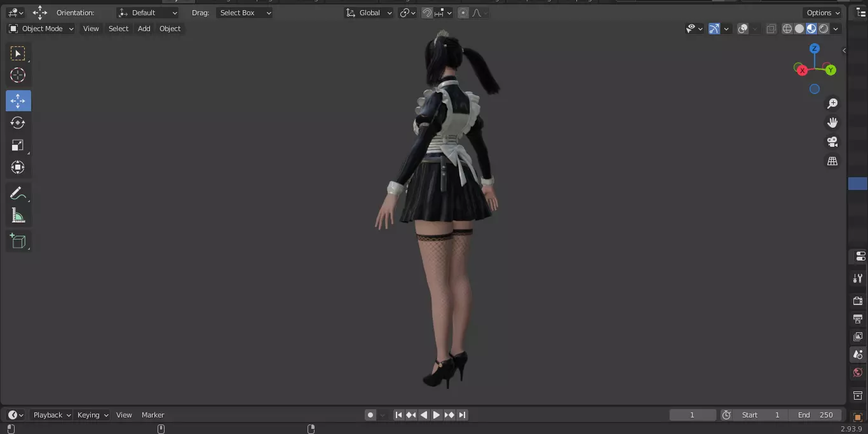Open the Object properties orange square tab
Image resolution: width=868 pixels, height=434 pixels.
click(858, 417)
